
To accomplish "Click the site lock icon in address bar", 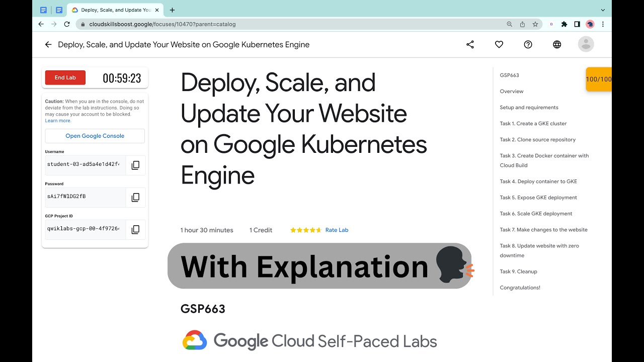I will pyautogui.click(x=83, y=24).
